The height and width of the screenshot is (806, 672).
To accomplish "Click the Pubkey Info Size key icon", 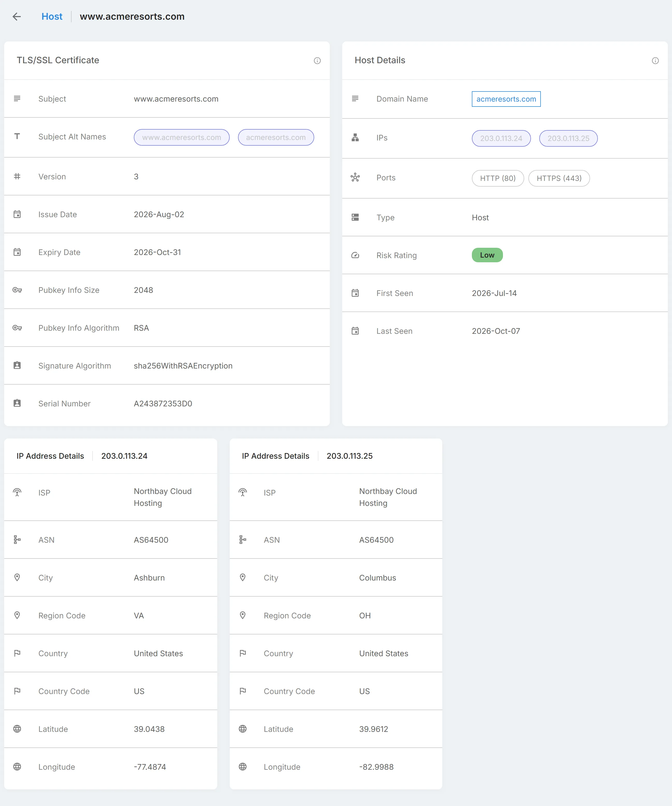I will 17,290.
